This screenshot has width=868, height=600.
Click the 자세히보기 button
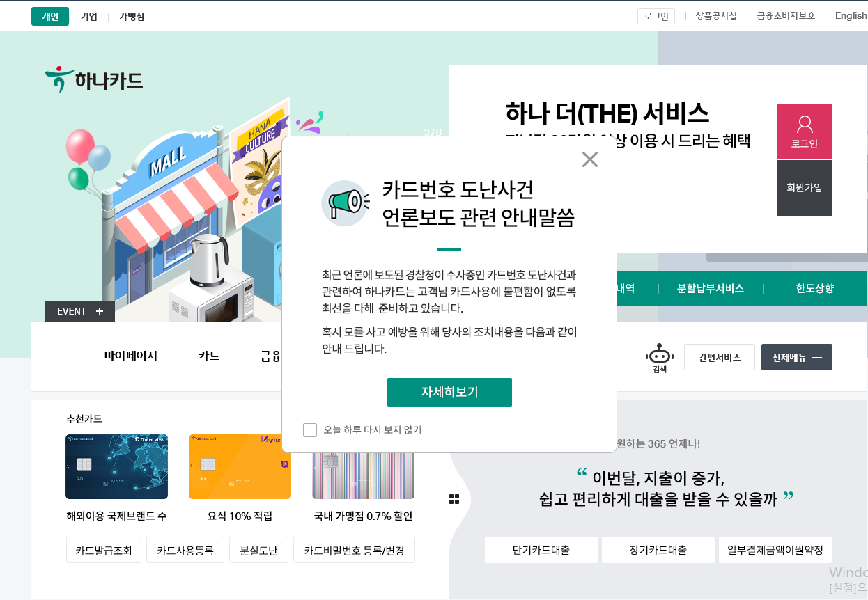point(449,393)
